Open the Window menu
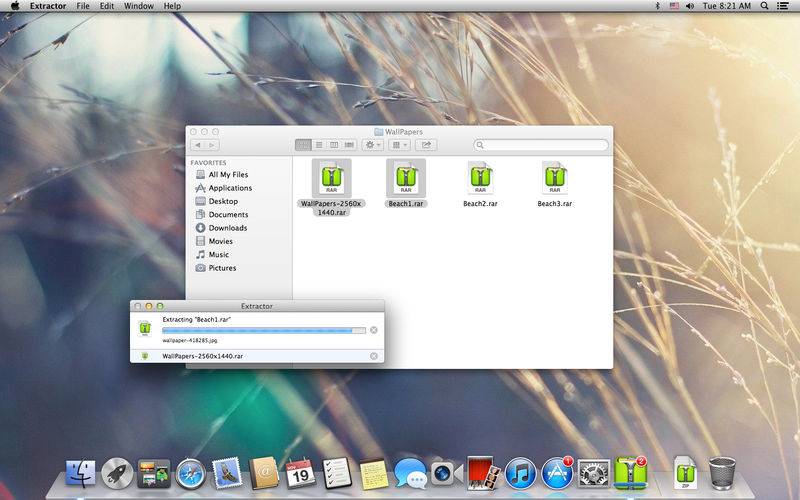800x500 pixels. pyautogui.click(x=139, y=6)
